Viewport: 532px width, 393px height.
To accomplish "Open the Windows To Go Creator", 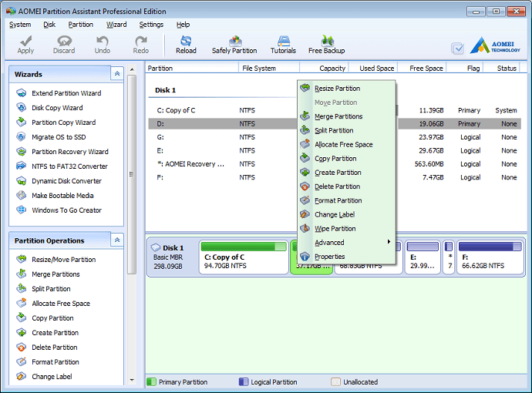I will (x=66, y=210).
